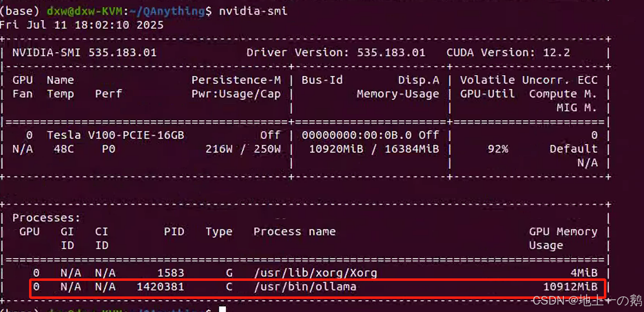Select the 250W power cap value
Screen dimensions: 644x312
(x=267, y=149)
